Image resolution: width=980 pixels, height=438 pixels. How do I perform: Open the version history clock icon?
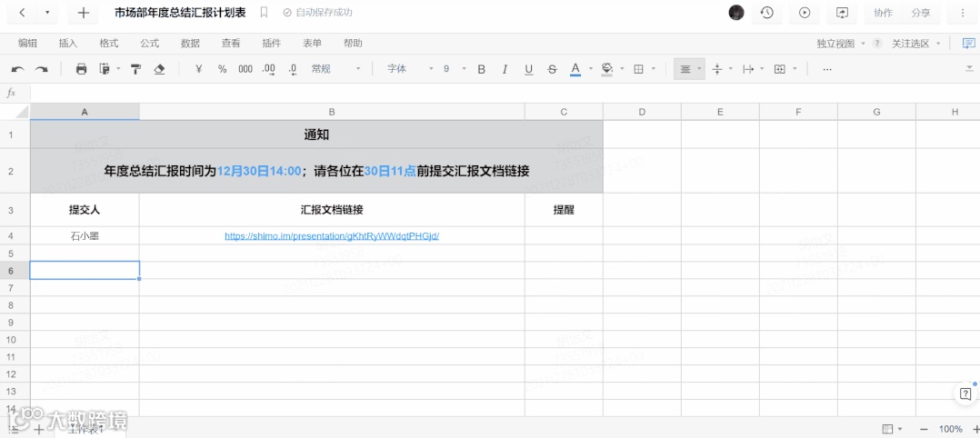767,13
